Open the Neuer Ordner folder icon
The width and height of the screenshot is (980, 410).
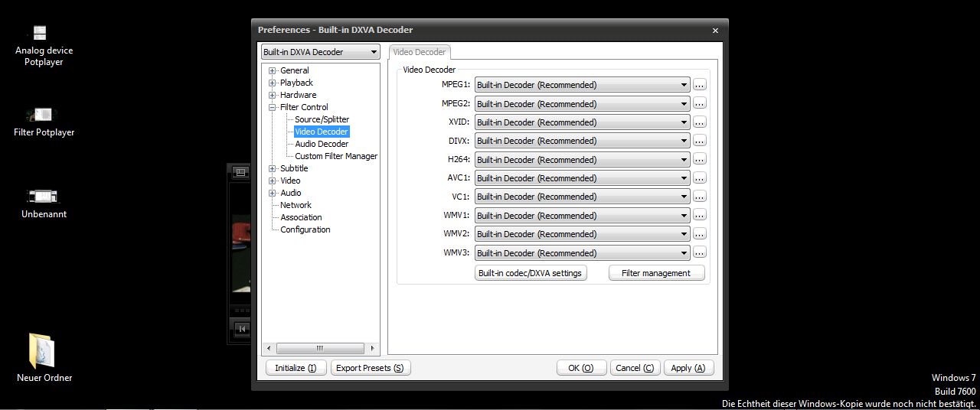[42, 351]
